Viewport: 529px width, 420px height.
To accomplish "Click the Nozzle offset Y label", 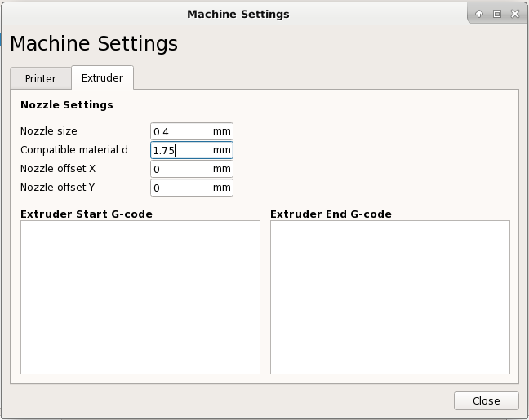I will click(x=57, y=188).
